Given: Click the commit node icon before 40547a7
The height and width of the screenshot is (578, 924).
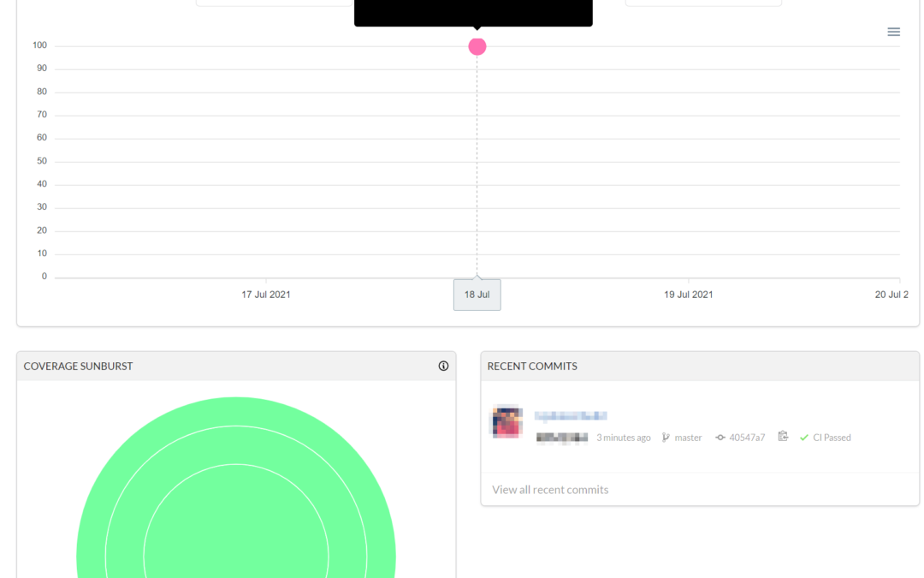Looking at the screenshot, I should click(720, 438).
